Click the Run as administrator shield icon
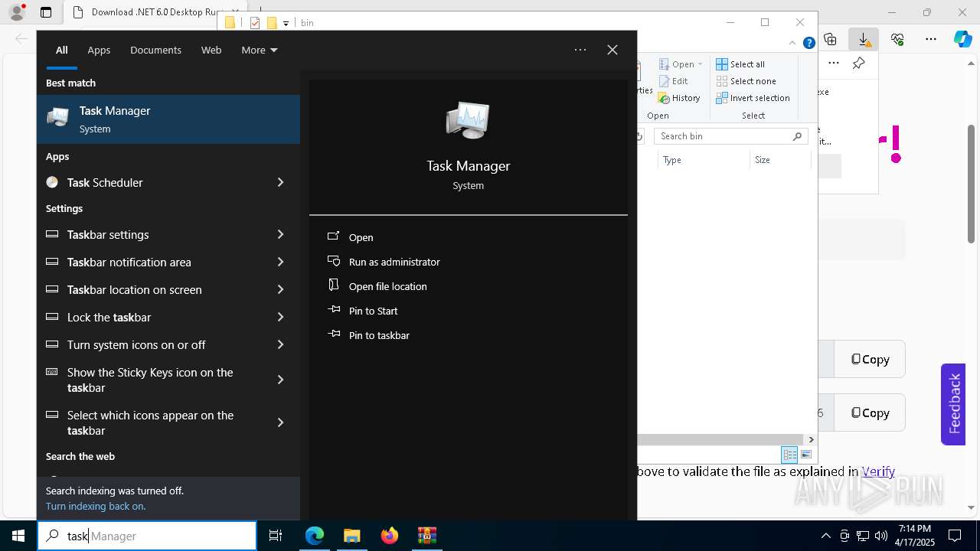 pos(333,261)
